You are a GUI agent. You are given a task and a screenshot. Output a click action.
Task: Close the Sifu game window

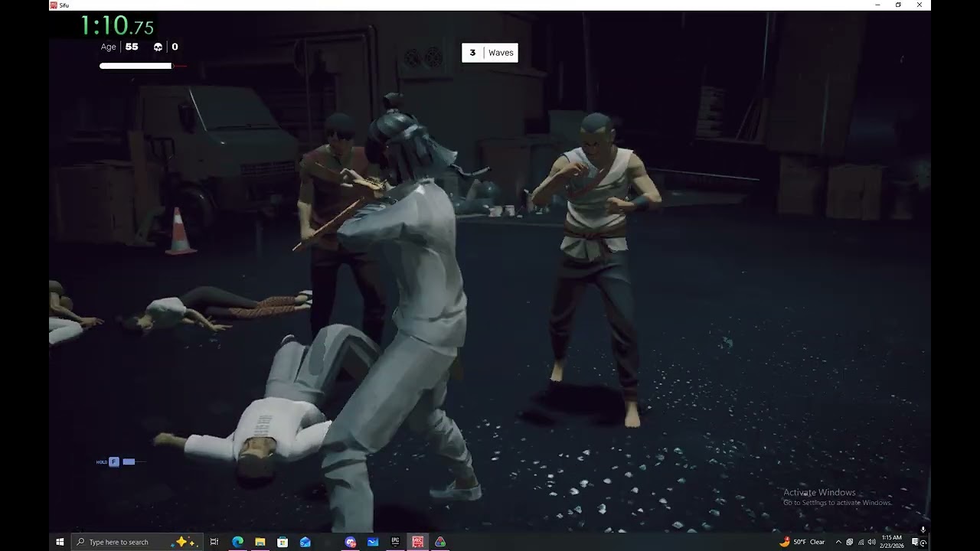pos(920,5)
